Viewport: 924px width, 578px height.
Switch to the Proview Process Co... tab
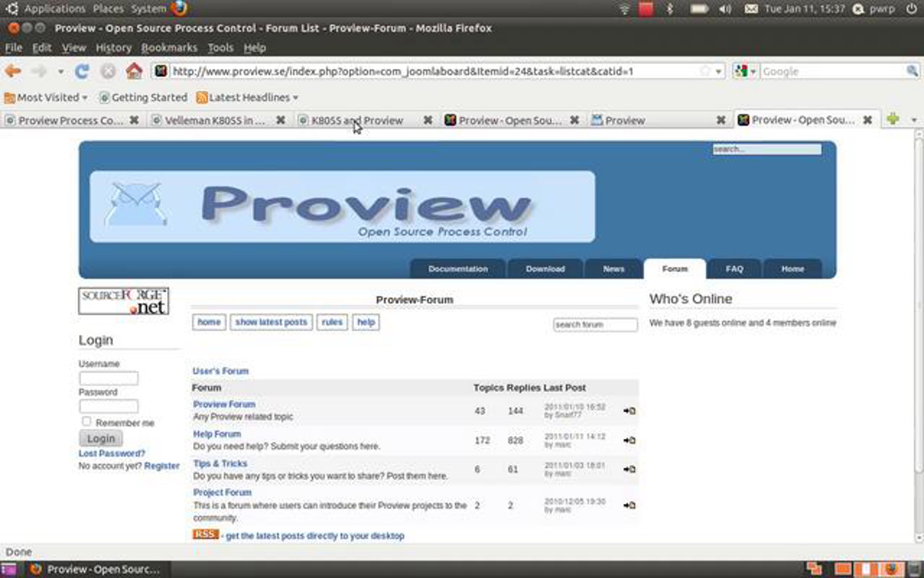tap(72, 121)
